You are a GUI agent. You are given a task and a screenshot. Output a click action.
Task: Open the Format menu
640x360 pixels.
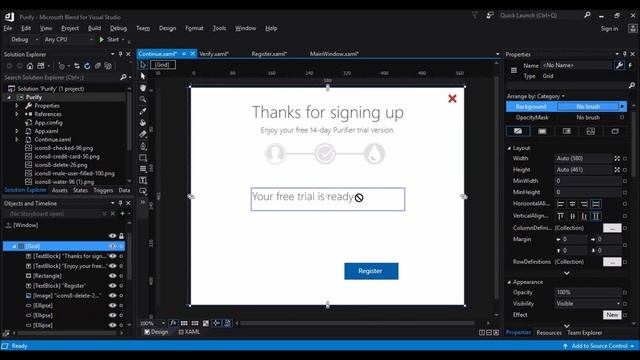point(194,28)
